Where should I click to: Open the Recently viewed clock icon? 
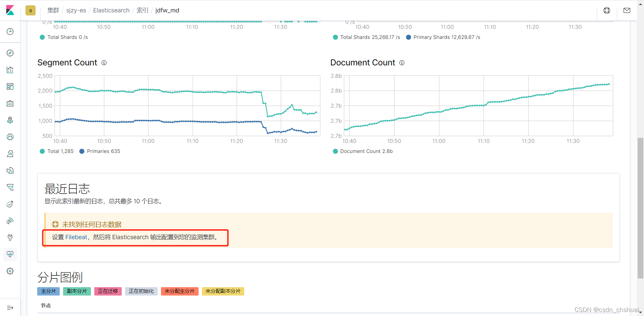click(10, 32)
